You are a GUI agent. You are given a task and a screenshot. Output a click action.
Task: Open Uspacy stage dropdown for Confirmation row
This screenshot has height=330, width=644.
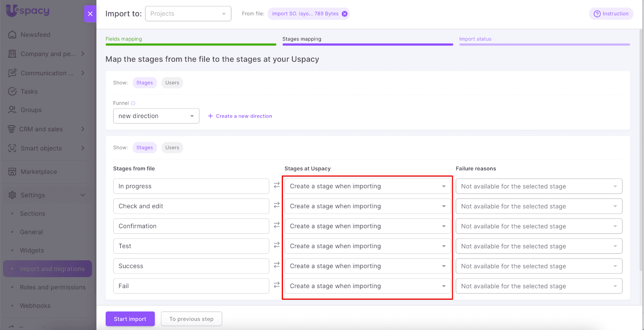click(367, 226)
